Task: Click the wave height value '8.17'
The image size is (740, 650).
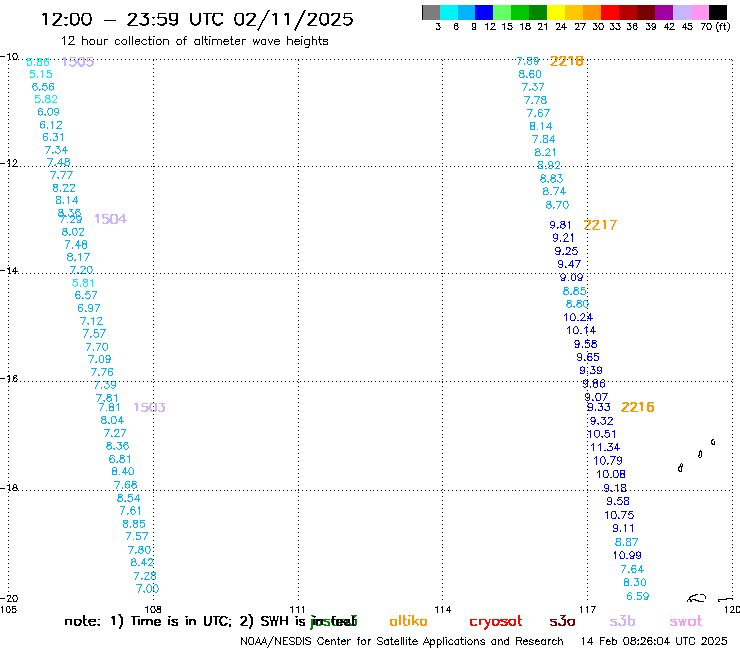Action: 78,257
